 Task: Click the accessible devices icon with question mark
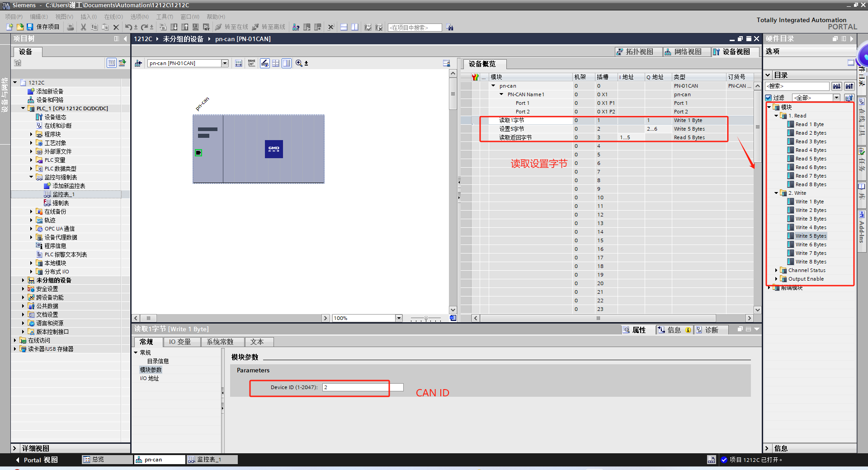(296, 27)
